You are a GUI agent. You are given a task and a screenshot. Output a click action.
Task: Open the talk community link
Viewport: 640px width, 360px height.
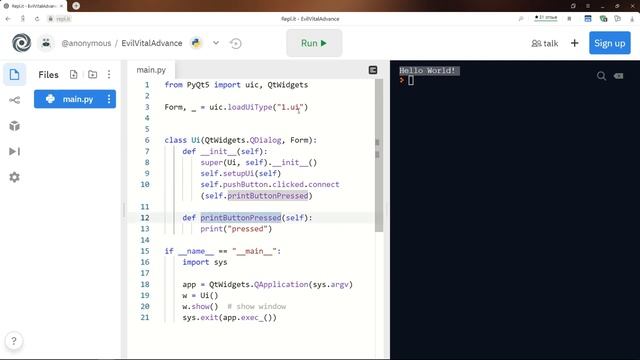(x=544, y=43)
